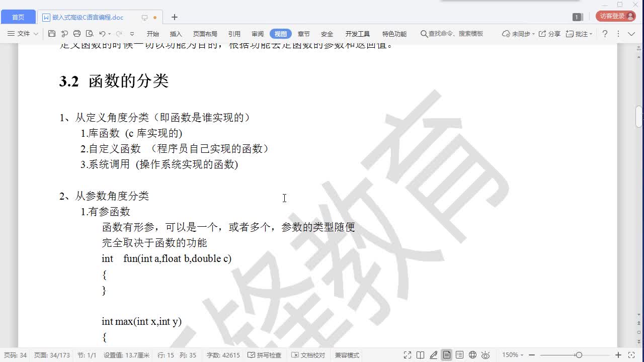Open the 章节 ribbon tab
The image size is (644, 362).
[304, 34]
